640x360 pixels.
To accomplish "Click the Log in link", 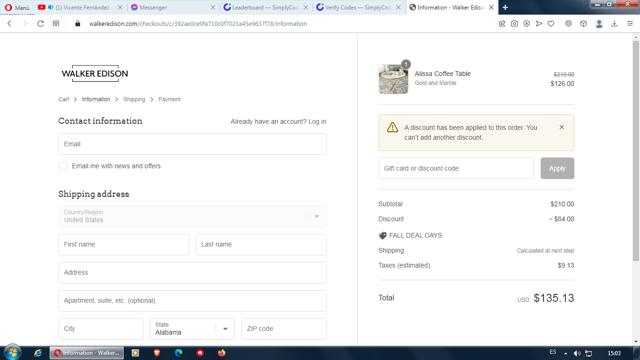I will 317,122.
